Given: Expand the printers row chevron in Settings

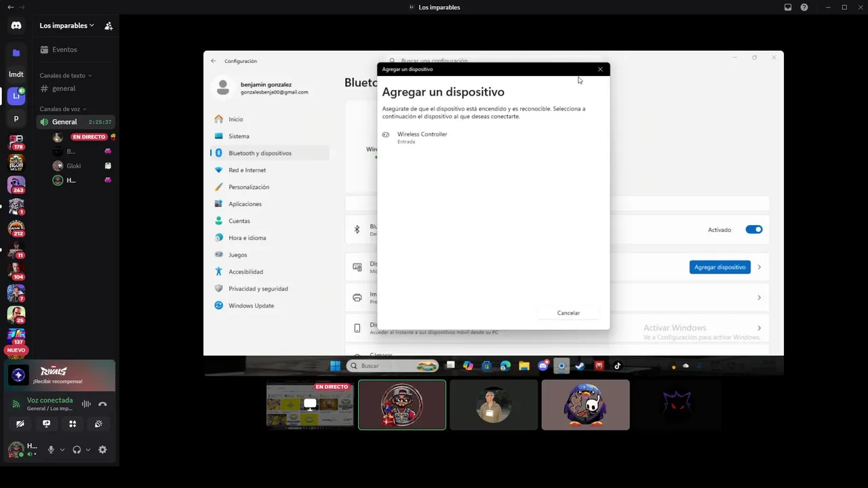Looking at the screenshot, I should (x=759, y=298).
